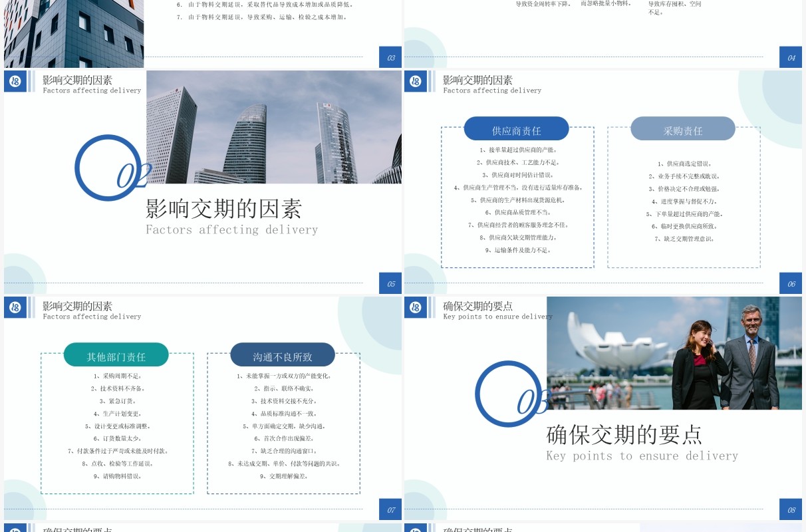Select the 供应商责任 heading pill
This screenshot has height=532, width=806.
click(517, 130)
